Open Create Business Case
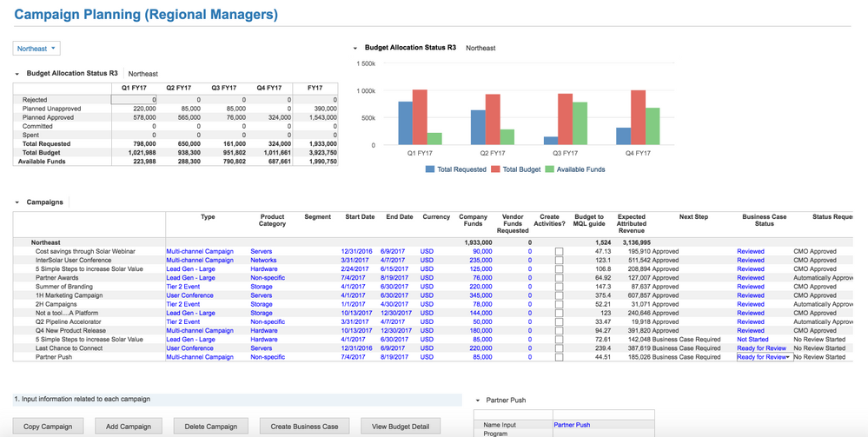 pos(304,427)
